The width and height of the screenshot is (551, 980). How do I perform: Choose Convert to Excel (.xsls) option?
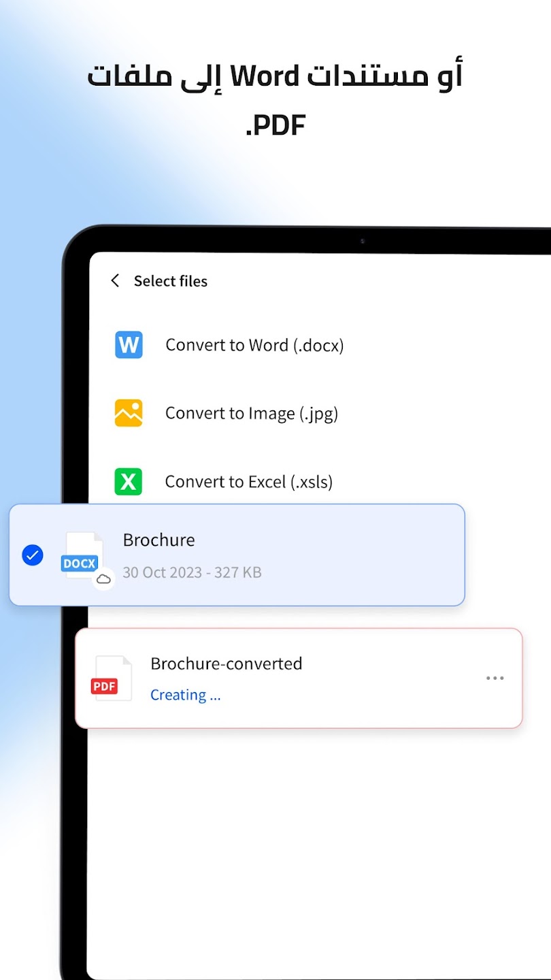[x=249, y=482]
